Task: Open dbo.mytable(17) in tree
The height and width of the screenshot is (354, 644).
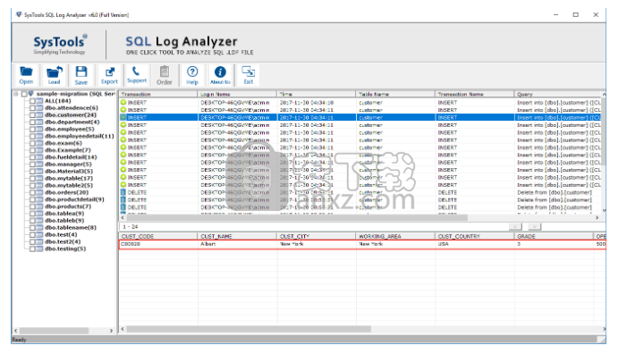Action: (69, 178)
